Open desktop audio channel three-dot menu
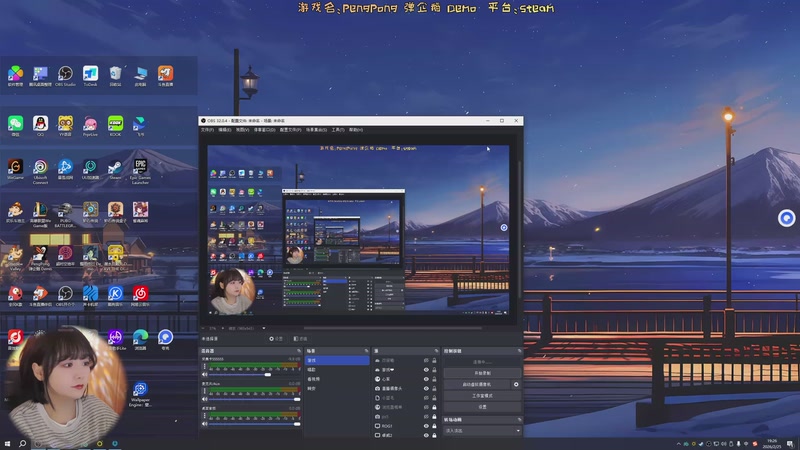This screenshot has height=450, width=800. pos(205,415)
